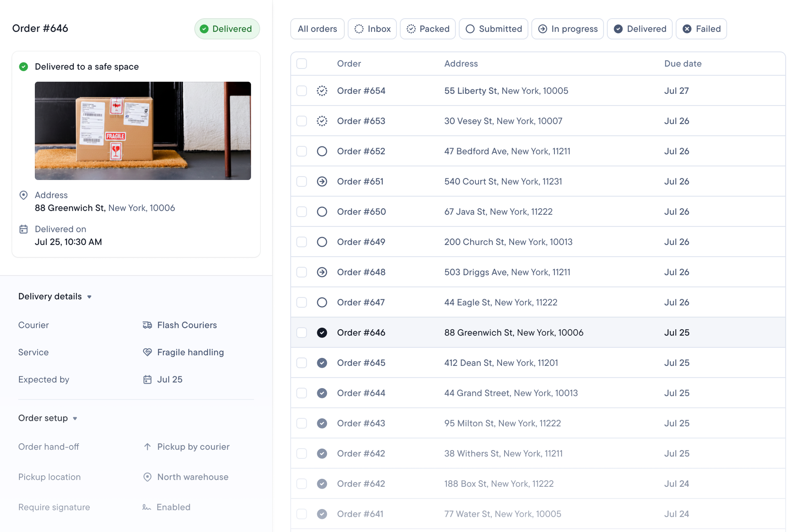Viewport: 804px width, 532px height.
Task: Switch to the Failed filter tab
Action: coord(701,29)
